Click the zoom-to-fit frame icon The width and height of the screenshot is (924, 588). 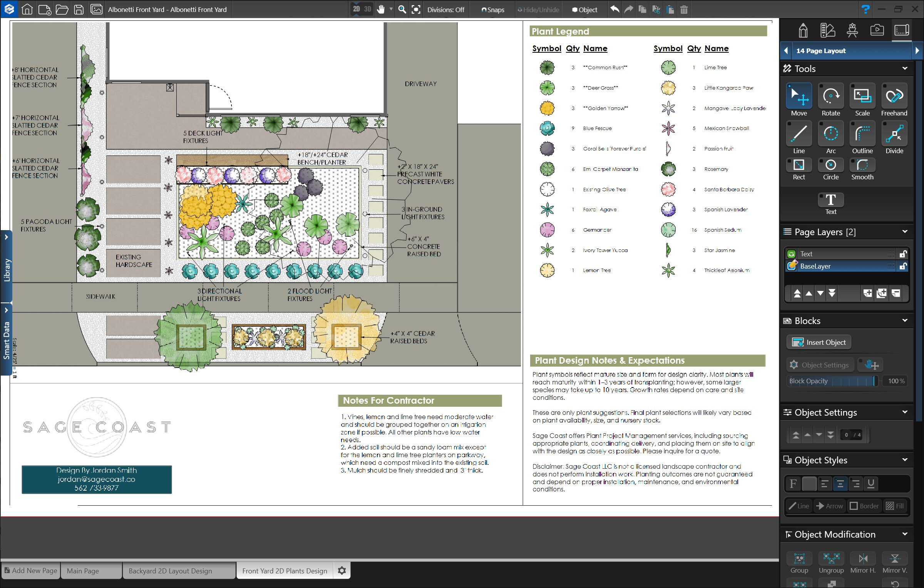tap(416, 9)
